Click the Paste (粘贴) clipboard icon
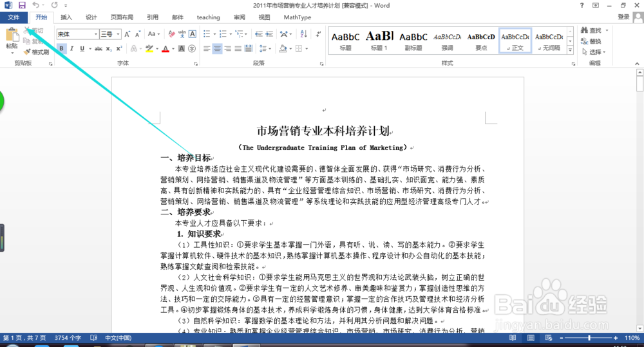This screenshot has width=644, height=347. pyautogui.click(x=12, y=35)
